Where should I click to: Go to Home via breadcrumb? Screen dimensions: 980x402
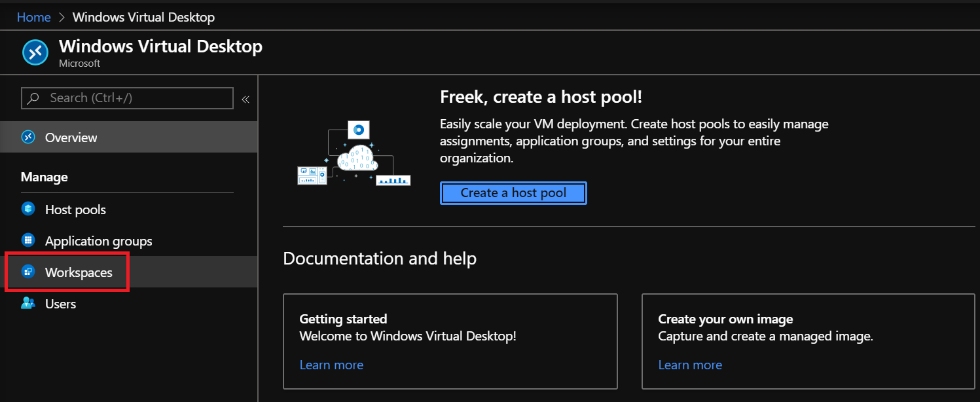[33, 17]
